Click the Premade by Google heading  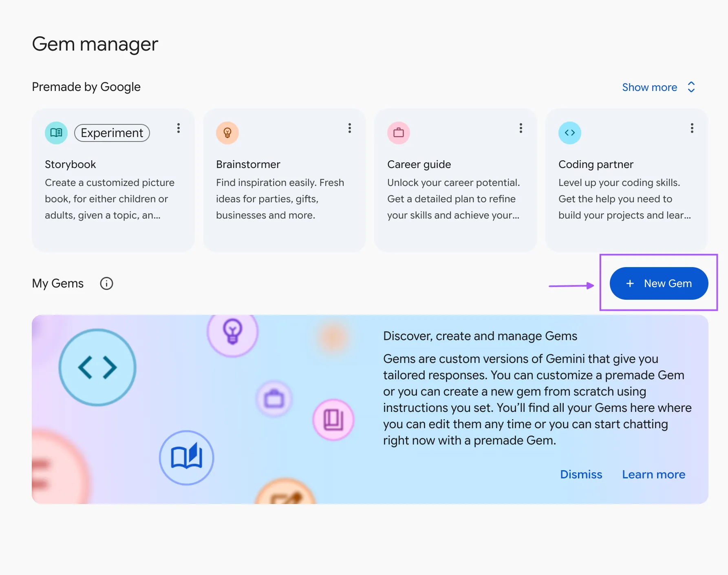[x=86, y=87]
